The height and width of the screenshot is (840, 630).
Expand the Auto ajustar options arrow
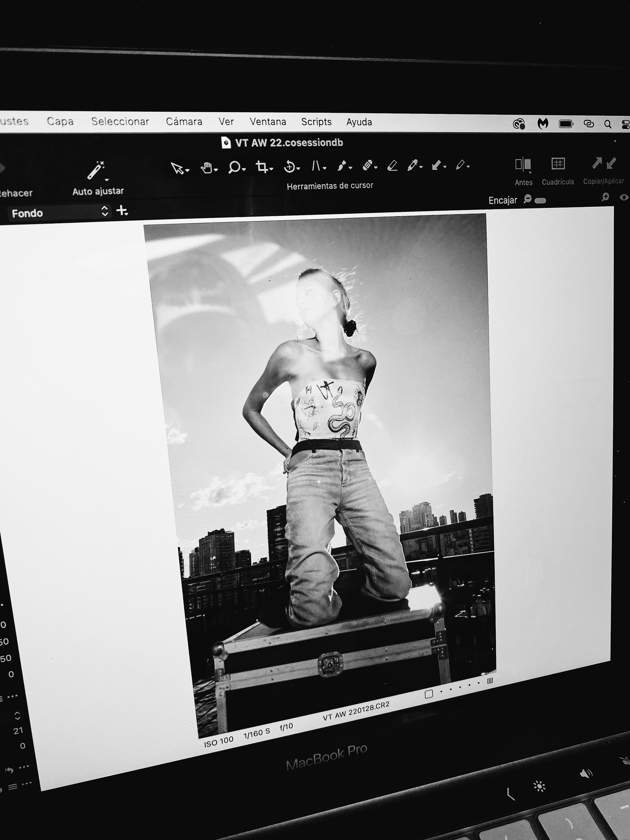pos(107,179)
